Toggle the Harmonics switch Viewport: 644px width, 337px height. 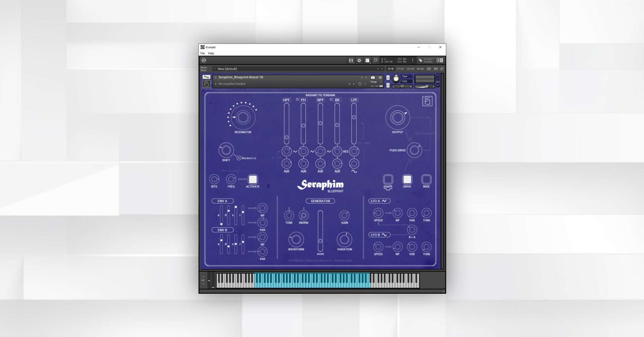pyautogui.click(x=239, y=158)
